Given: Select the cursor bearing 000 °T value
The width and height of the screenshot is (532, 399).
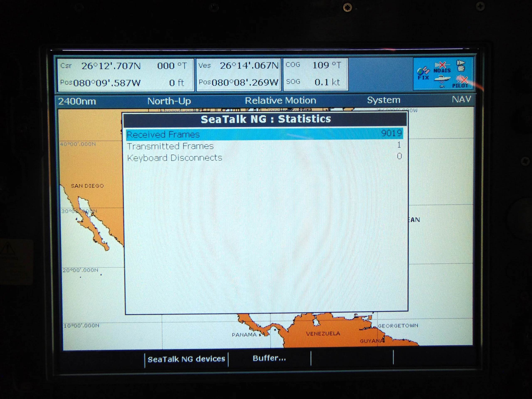Looking at the screenshot, I should [172, 66].
